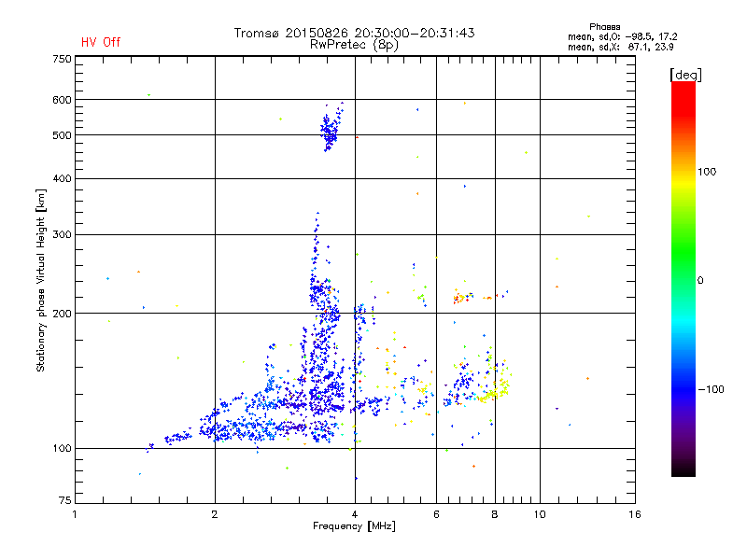
Task: Select the 'mean, sd,X: 87.1, 23.9' line
Action: click(x=620, y=47)
